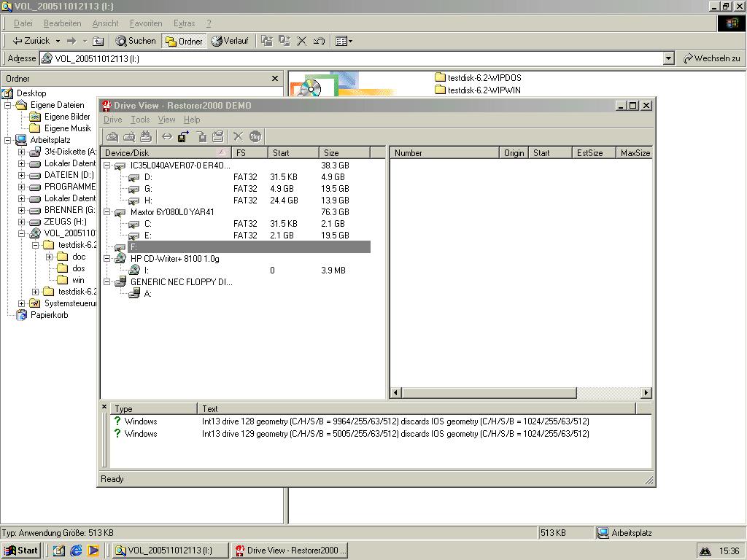Select partition G: in the drive list
This screenshot has height=560, width=747.
click(x=148, y=189)
